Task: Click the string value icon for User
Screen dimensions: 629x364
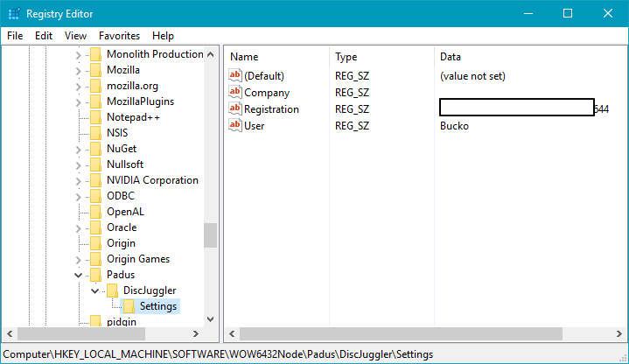Action: [x=235, y=125]
